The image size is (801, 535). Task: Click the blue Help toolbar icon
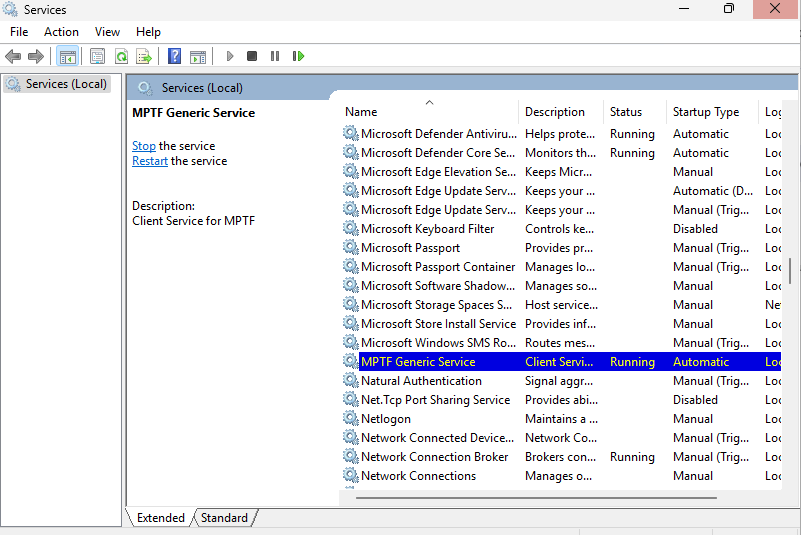coord(174,56)
